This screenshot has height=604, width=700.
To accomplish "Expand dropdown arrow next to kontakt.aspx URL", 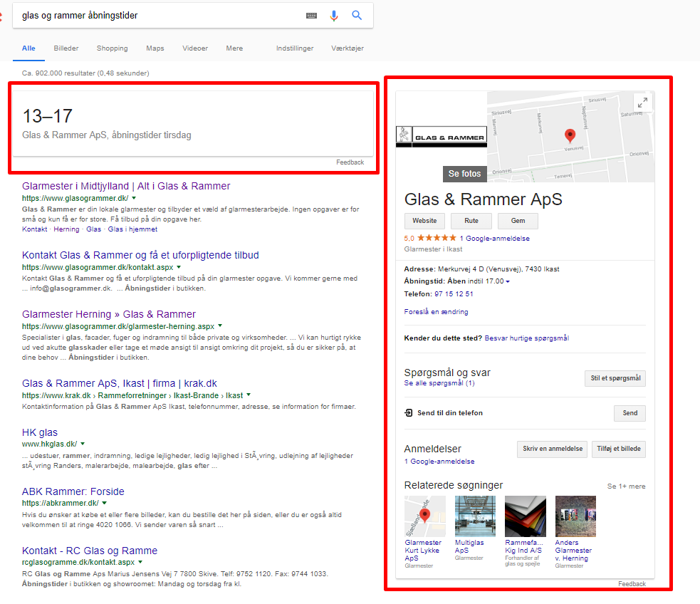I will pyautogui.click(x=179, y=267).
